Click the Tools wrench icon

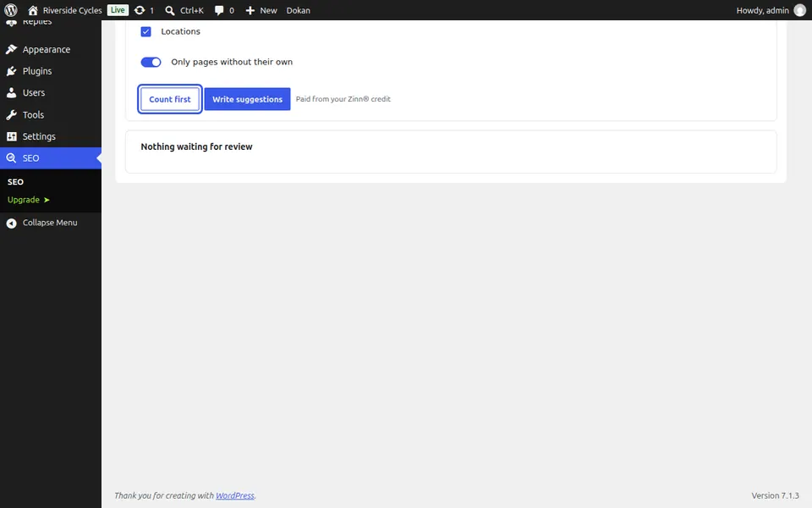point(11,114)
